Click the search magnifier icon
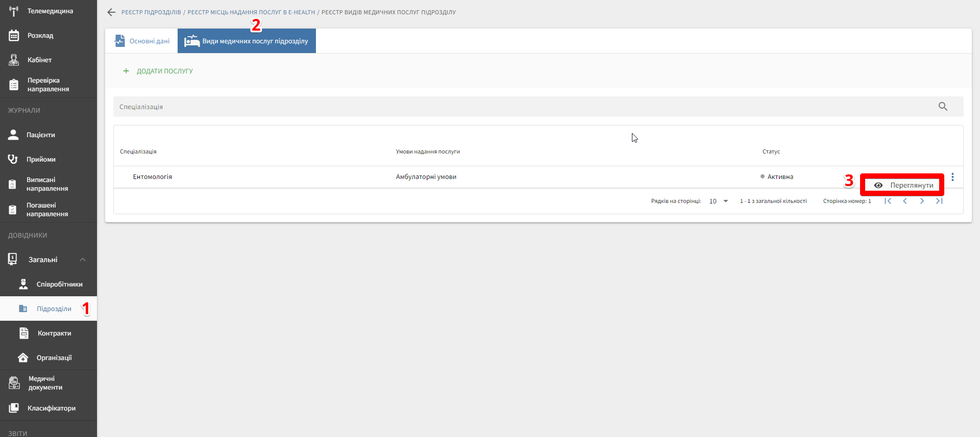This screenshot has width=980, height=437. point(943,107)
